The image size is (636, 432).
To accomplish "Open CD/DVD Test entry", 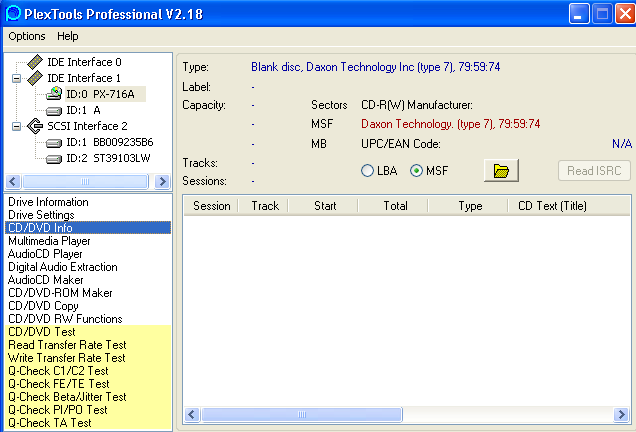I will pyautogui.click(x=88, y=331).
